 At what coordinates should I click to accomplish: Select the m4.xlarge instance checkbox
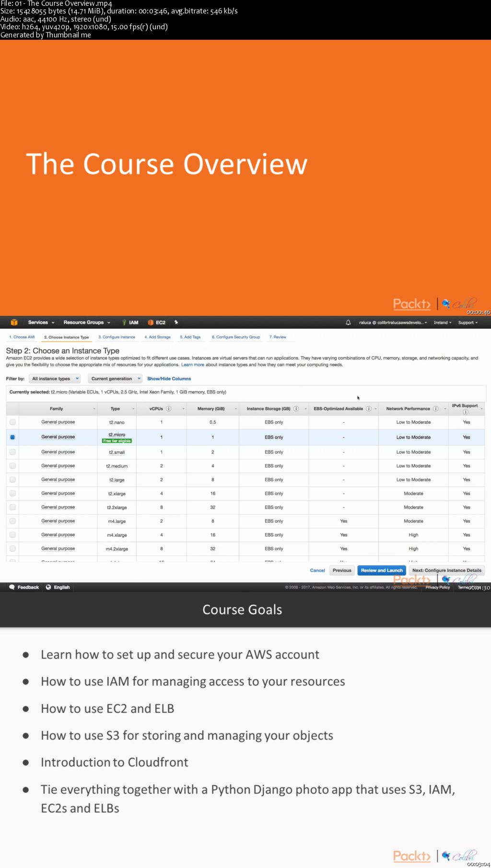[12, 535]
